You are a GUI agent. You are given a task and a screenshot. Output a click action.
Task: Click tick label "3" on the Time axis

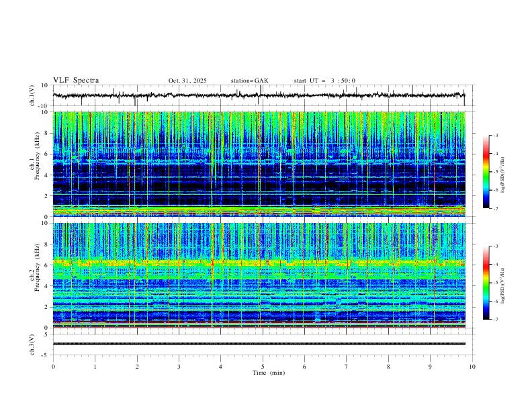click(x=179, y=367)
